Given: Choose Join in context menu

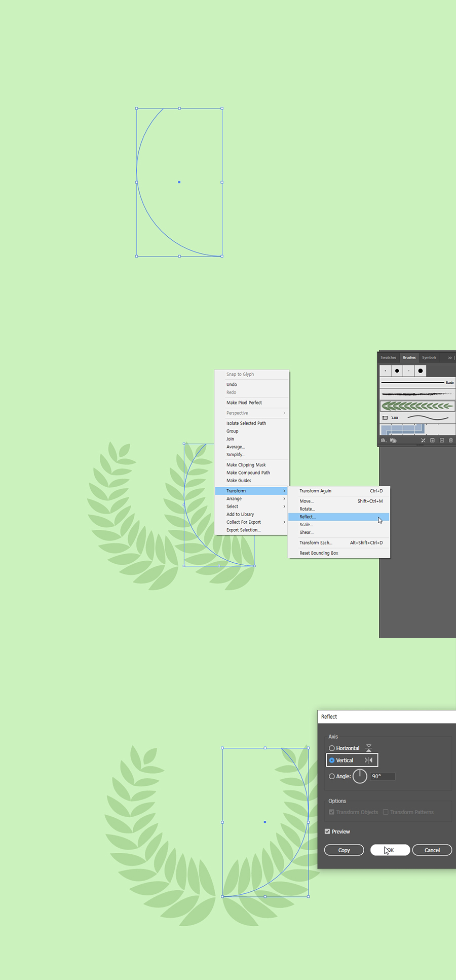Looking at the screenshot, I should click(x=251, y=439).
